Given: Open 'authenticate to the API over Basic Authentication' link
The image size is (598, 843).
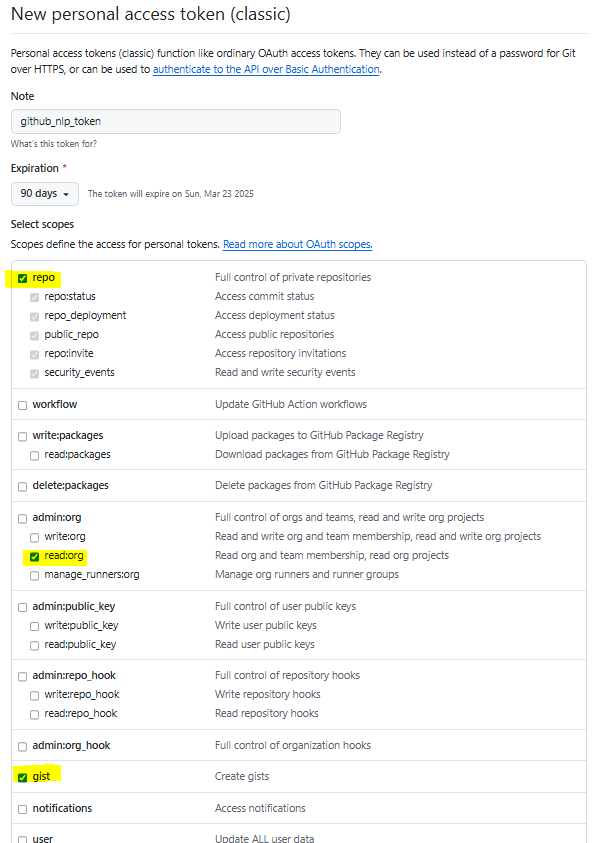Looking at the screenshot, I should pyautogui.click(x=266, y=69).
